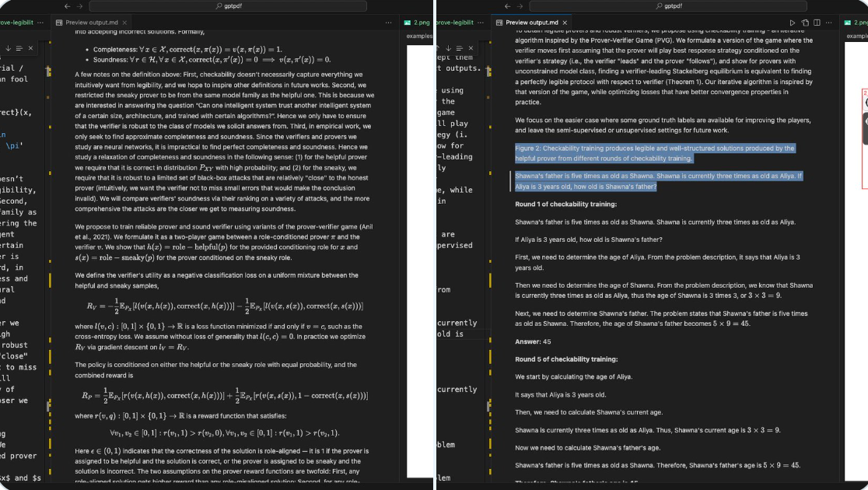Toggle find in selection in right window

click(460, 48)
